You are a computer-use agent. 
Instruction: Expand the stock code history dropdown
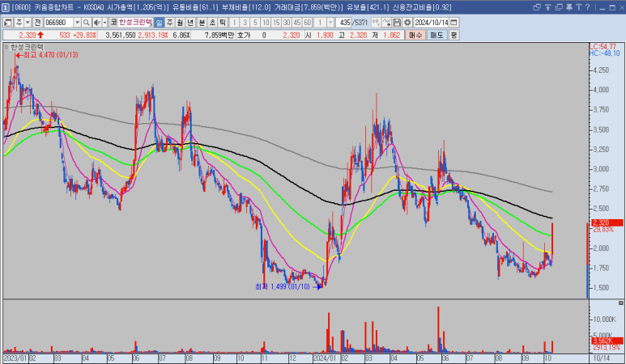click(x=78, y=23)
